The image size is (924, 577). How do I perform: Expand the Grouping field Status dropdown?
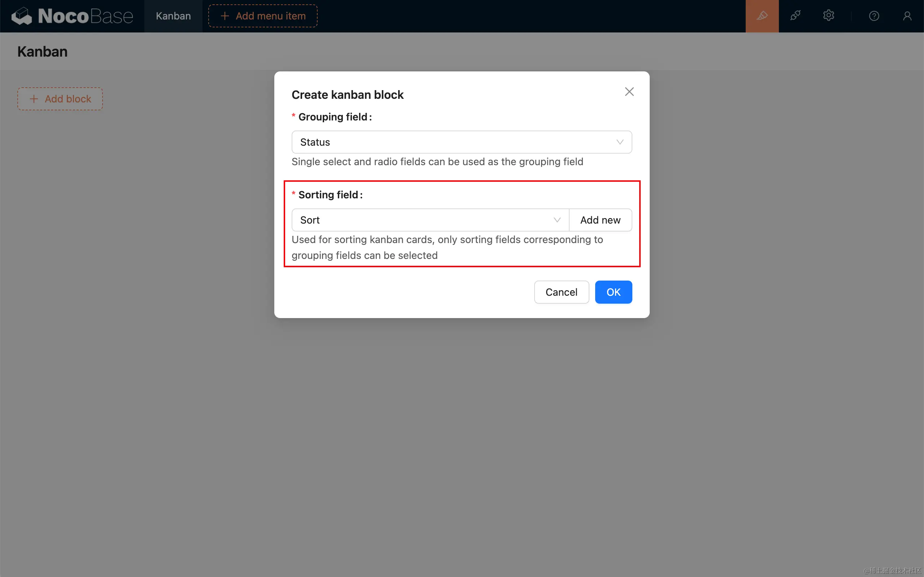coord(450,142)
